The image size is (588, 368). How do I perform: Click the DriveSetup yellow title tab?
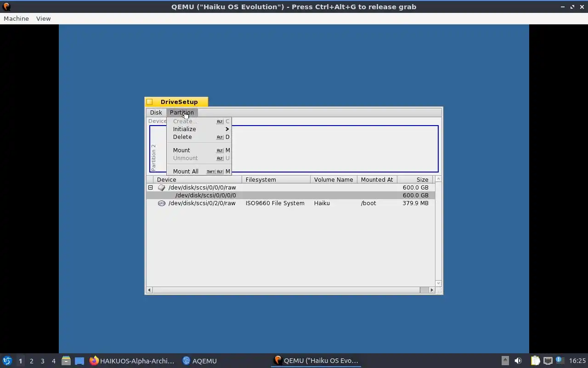(176, 102)
